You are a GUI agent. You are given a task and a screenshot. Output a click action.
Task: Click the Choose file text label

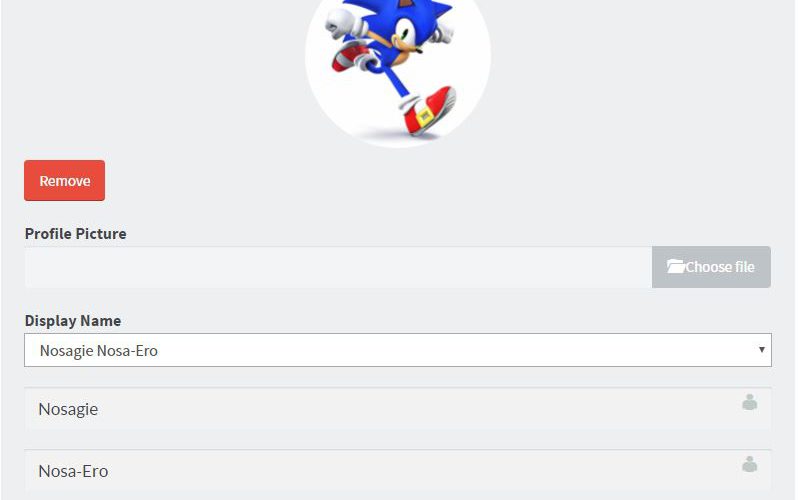pyautogui.click(x=720, y=267)
